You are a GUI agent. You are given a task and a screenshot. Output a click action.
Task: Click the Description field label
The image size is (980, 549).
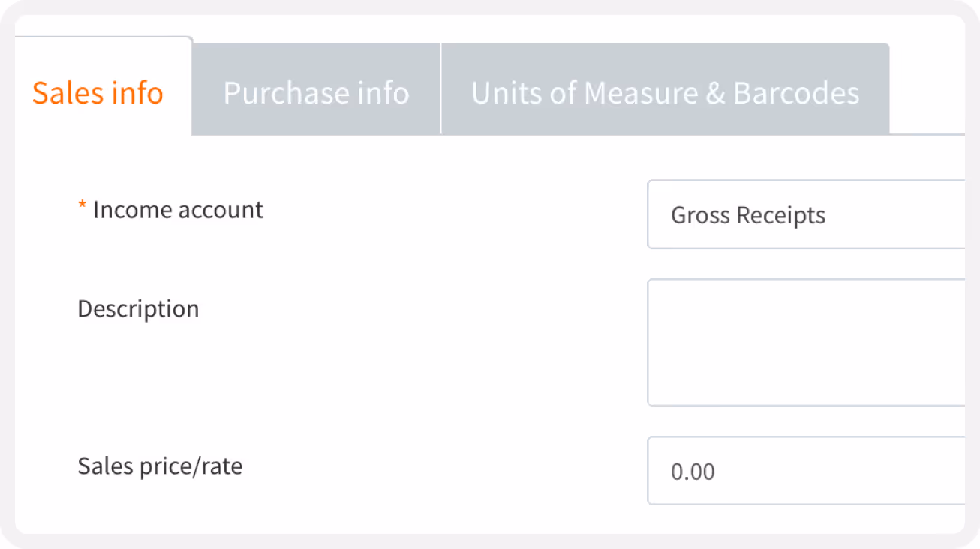(x=138, y=309)
